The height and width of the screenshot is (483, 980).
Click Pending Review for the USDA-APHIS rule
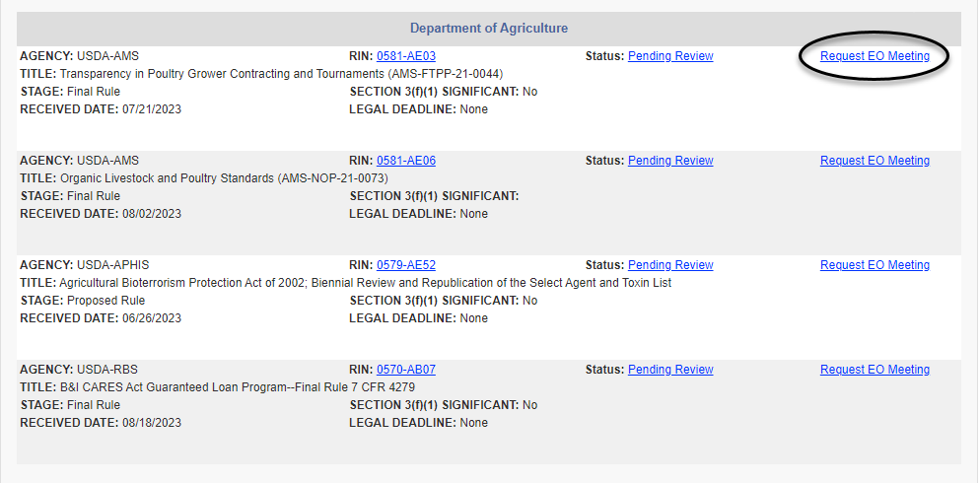(670, 265)
